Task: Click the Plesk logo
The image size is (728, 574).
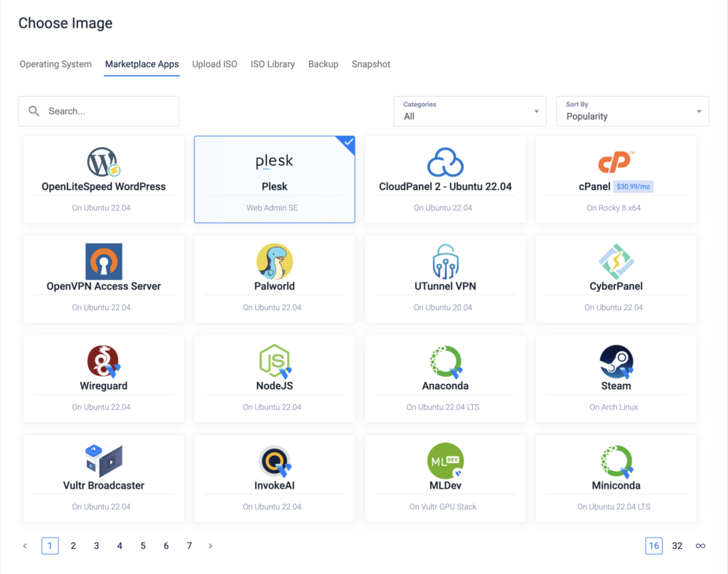Action: [274, 161]
